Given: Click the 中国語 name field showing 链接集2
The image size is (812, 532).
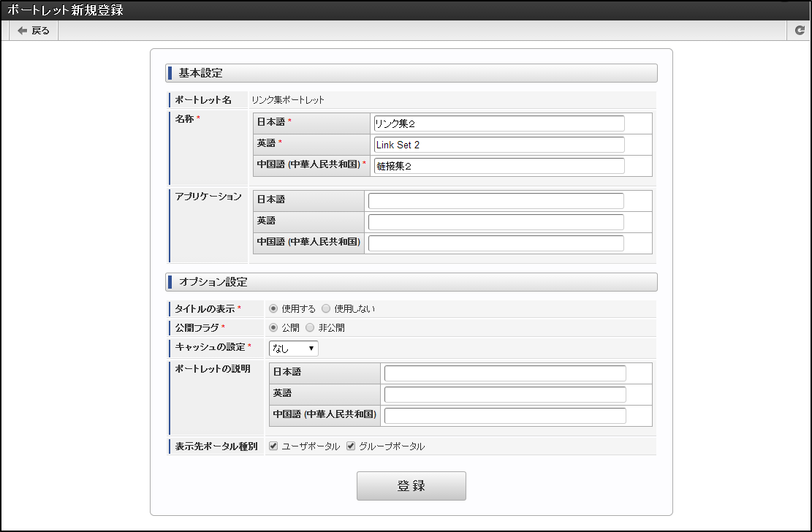Looking at the screenshot, I should (498, 166).
